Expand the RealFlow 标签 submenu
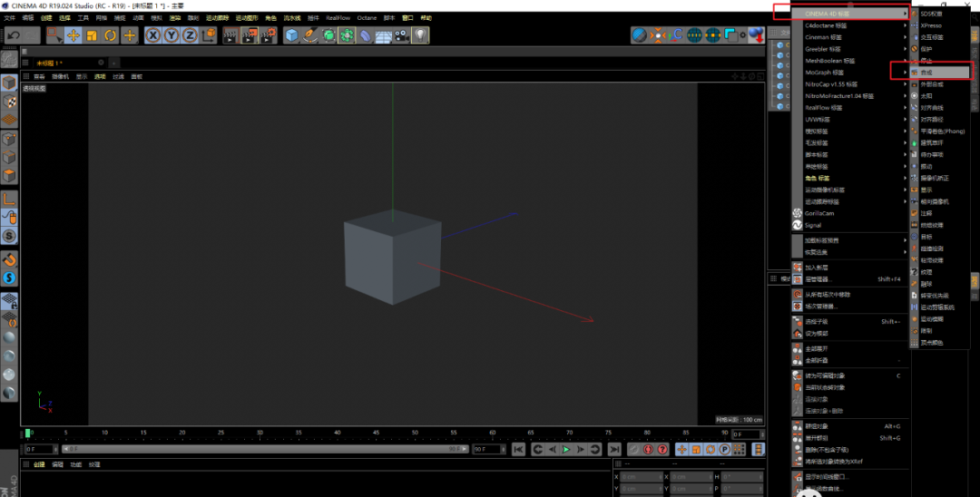 [x=849, y=108]
